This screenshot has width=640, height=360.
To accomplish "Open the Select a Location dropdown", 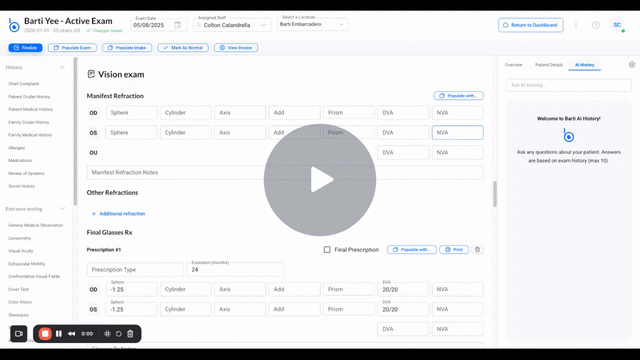I will point(312,24).
